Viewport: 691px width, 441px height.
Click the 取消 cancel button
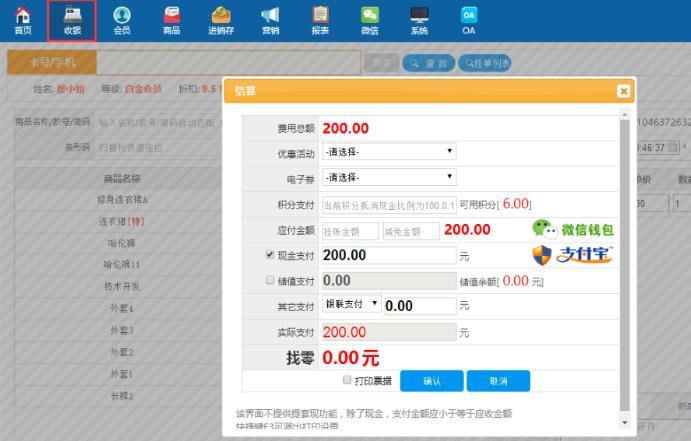click(498, 381)
